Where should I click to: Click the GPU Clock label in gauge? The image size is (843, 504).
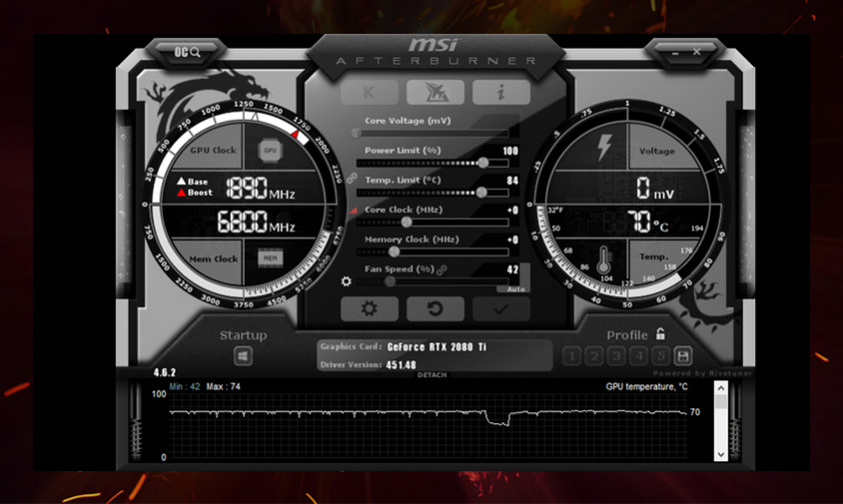coord(213,151)
